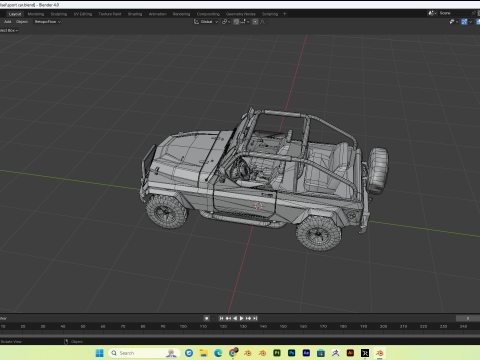Open Google Chrome from the taskbar
The width and height of the screenshot is (480, 360).
(233, 353)
